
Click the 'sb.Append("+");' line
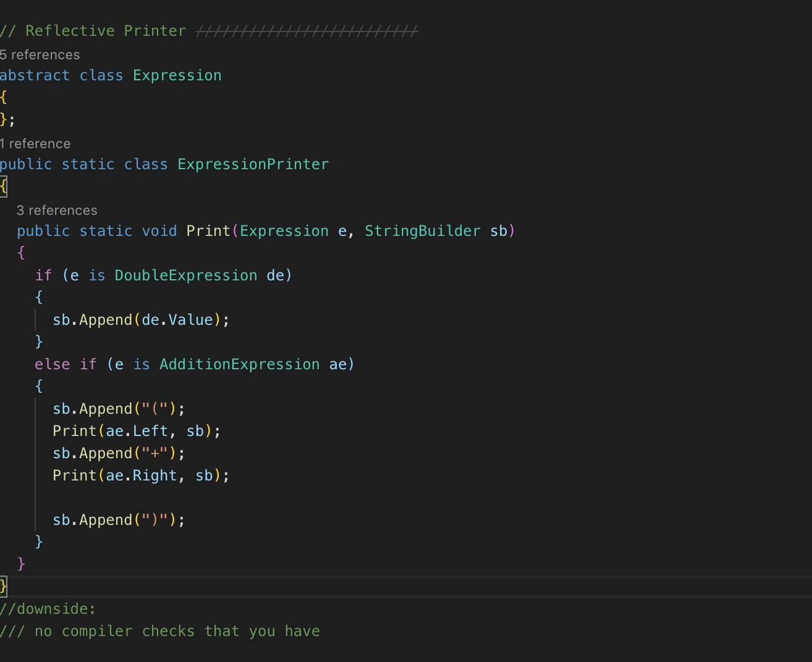coord(119,453)
